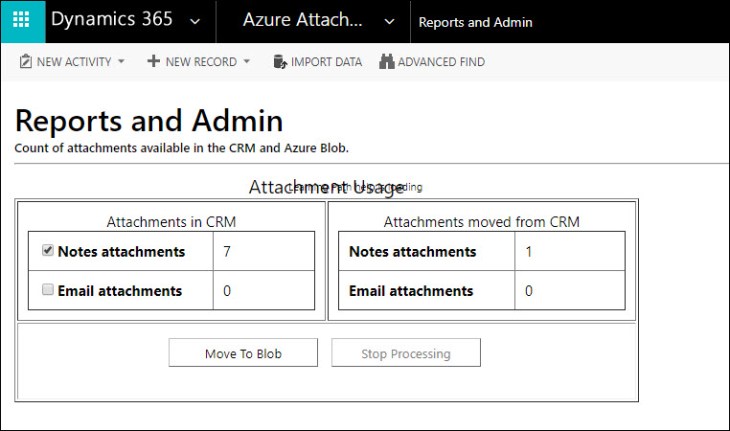Open the app launcher waffle icon
This screenshot has width=730, height=431.
[21, 21]
